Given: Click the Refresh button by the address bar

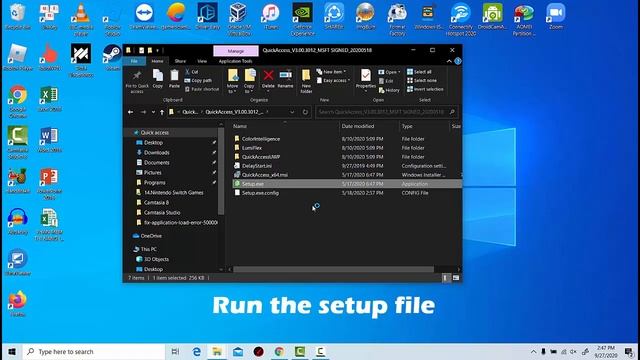Looking at the screenshot, I should coord(305,112).
